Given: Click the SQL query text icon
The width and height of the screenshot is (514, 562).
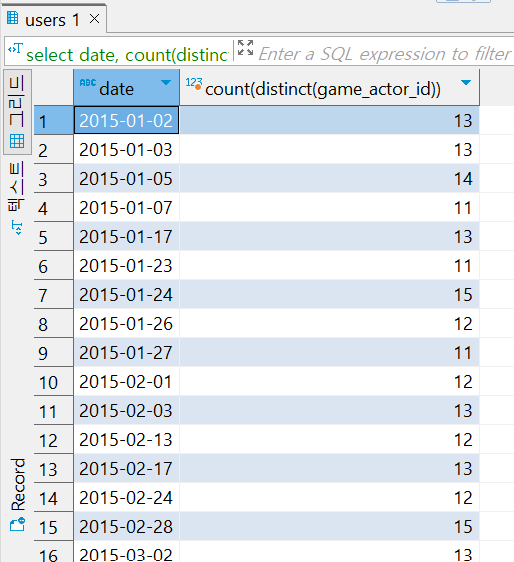Looking at the screenshot, I should [x=15, y=48].
